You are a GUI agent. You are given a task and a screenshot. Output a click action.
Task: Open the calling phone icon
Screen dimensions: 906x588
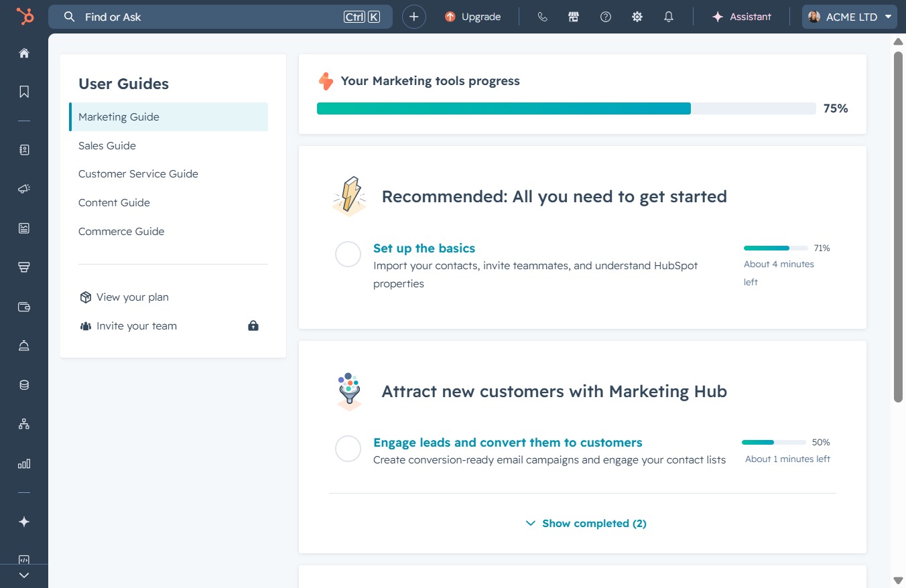tap(543, 17)
